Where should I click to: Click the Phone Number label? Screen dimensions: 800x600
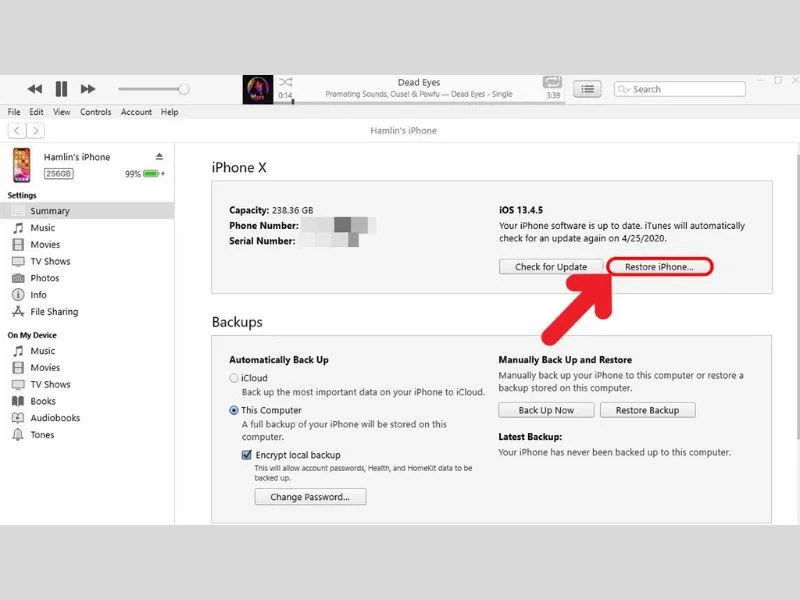[264, 226]
